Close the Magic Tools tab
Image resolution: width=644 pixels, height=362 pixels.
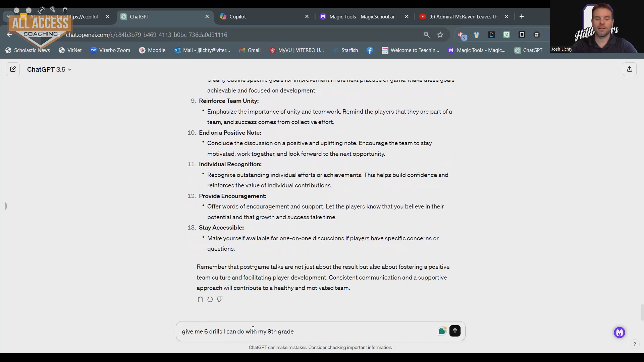[x=407, y=16]
